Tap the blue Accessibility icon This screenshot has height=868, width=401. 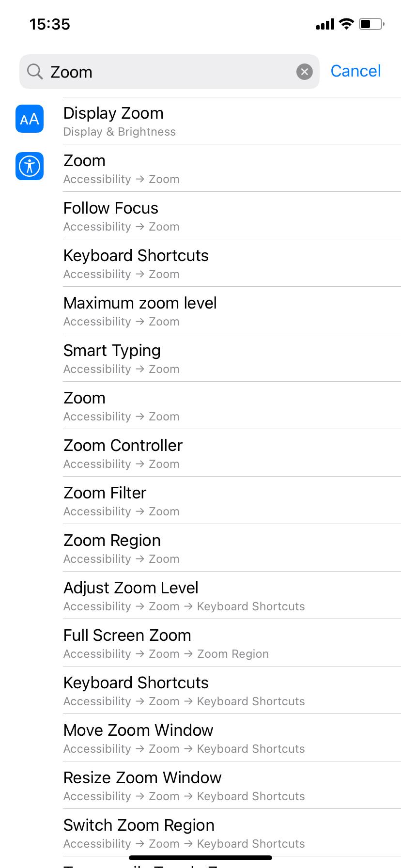(x=30, y=166)
